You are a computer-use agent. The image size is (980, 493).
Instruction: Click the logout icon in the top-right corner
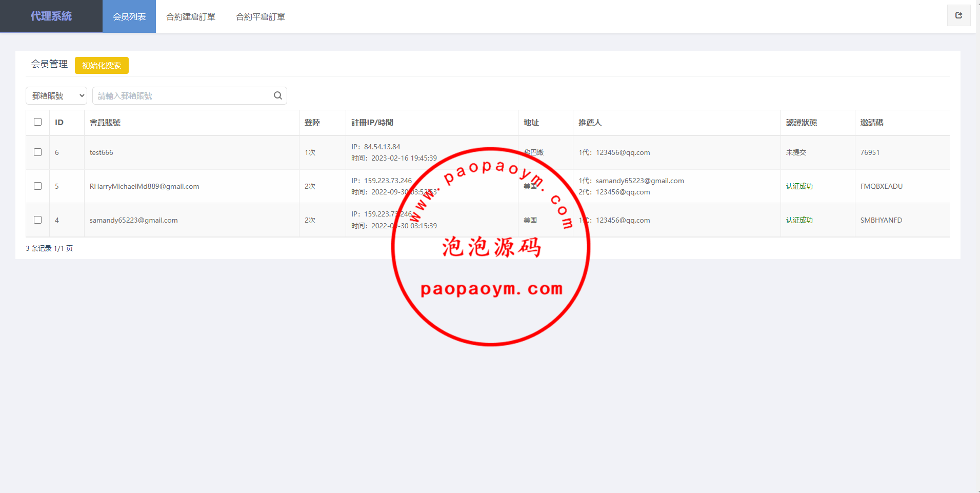click(x=958, y=15)
